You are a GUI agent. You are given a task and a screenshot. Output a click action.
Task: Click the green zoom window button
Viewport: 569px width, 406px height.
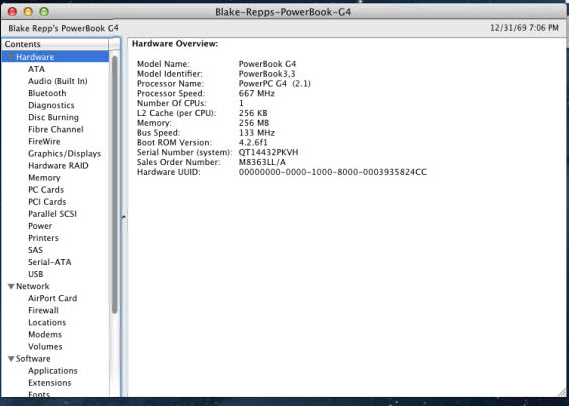click(44, 12)
